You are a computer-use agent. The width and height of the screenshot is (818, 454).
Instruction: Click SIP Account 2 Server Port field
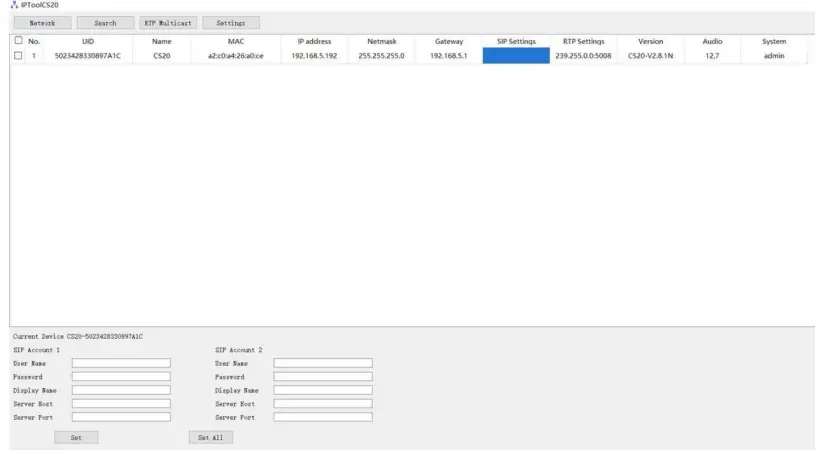323,417
